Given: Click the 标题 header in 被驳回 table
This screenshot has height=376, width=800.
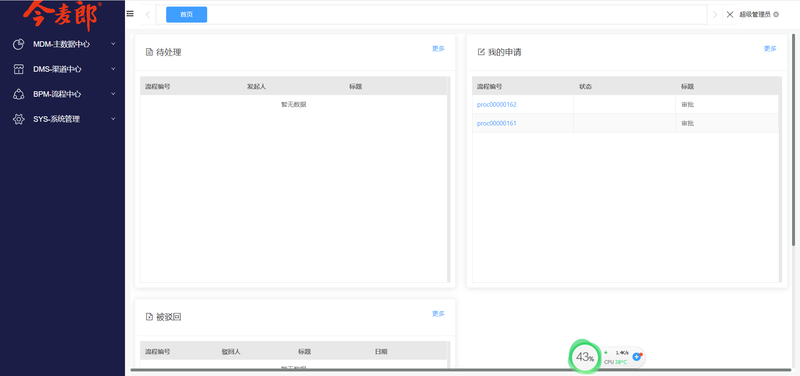Looking at the screenshot, I should (x=305, y=352).
